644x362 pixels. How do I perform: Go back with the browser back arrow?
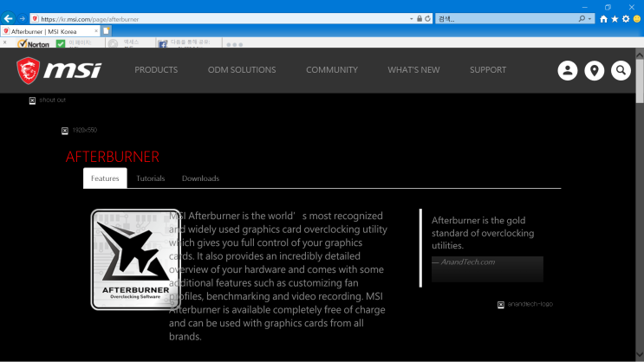(8, 18)
